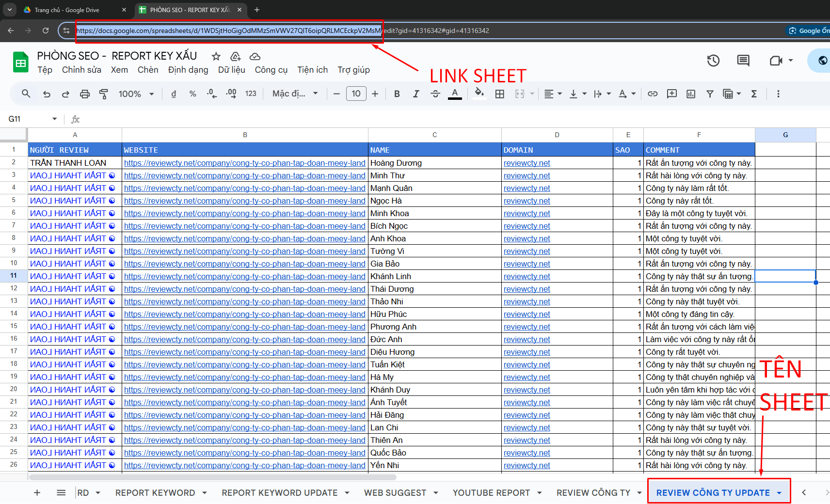Toggle italic formatting
Image resolution: width=830 pixels, height=504 pixels.
(416, 94)
